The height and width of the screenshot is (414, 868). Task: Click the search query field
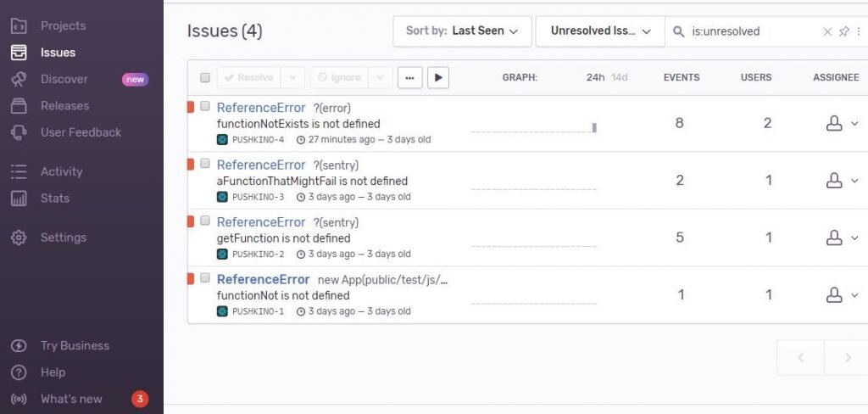tap(753, 31)
